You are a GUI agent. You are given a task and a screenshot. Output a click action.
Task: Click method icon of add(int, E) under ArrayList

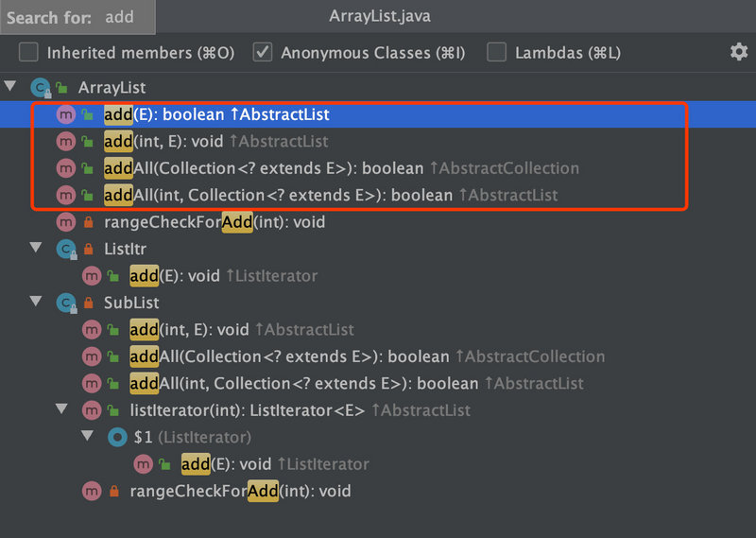(x=65, y=142)
